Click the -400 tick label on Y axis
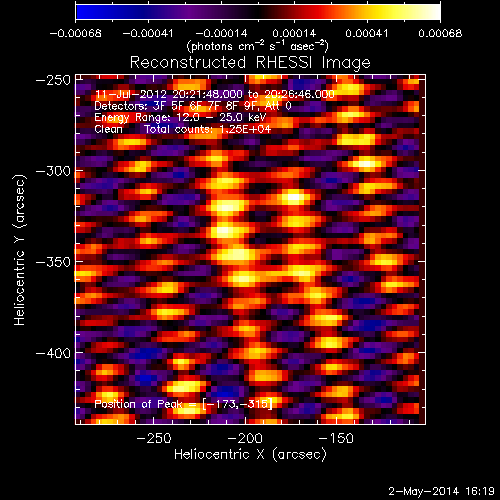Screen dimensions: 500x500 53,353
